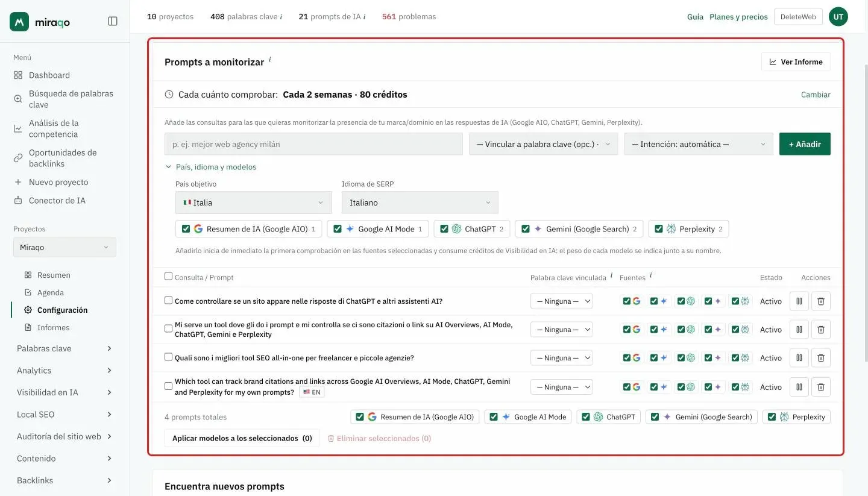Collapse País, idioma y modelos section
Screen dimensions: 868x496
pyautogui.click(x=210, y=167)
